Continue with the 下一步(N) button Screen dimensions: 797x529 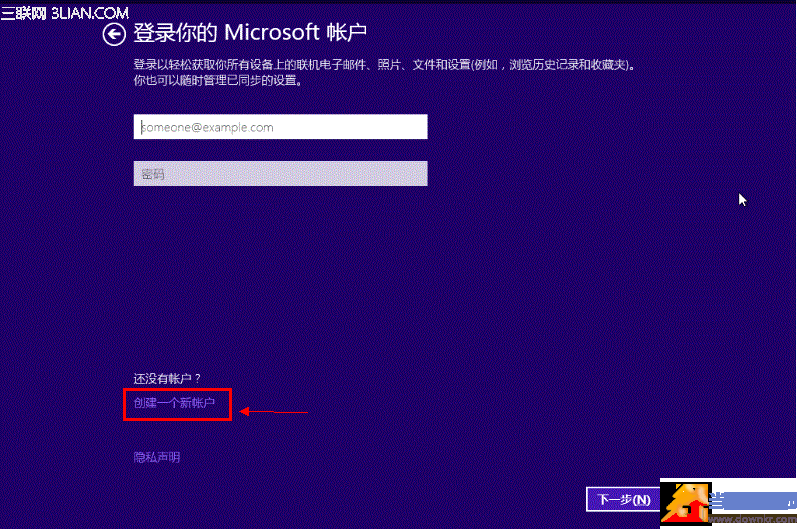point(624,500)
